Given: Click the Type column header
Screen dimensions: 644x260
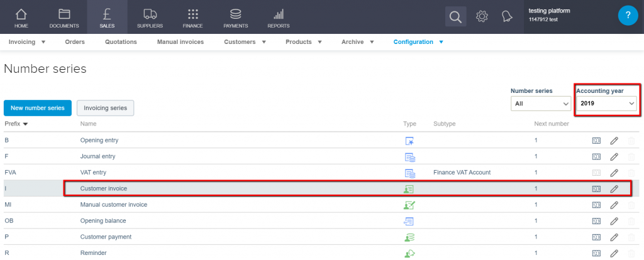Looking at the screenshot, I should [409, 124].
